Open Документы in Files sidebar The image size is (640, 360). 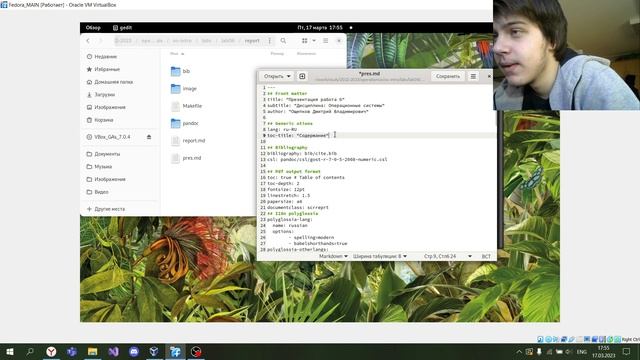107,154
